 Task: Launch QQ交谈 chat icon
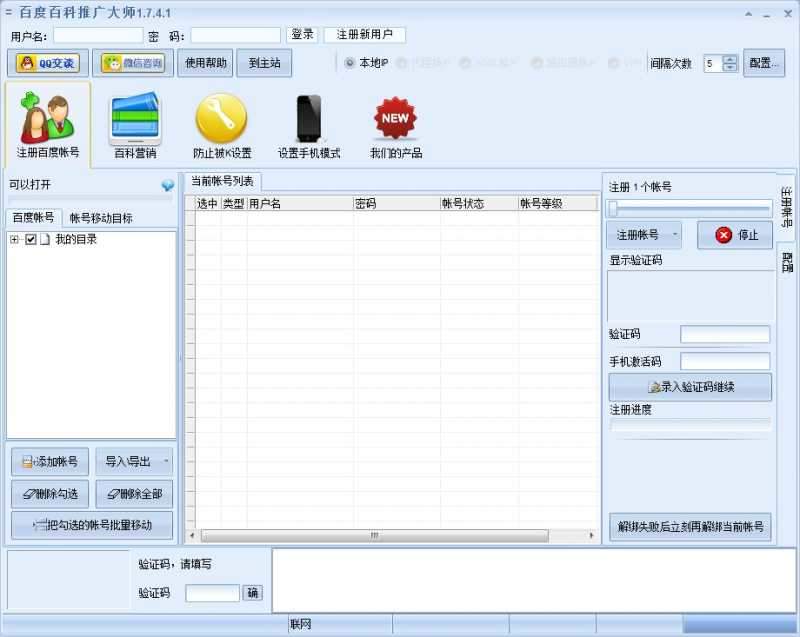click(47, 62)
